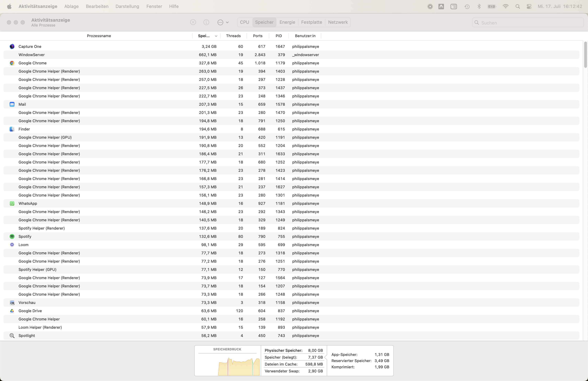
Task: Sort by Threads column header
Action: [x=233, y=36]
